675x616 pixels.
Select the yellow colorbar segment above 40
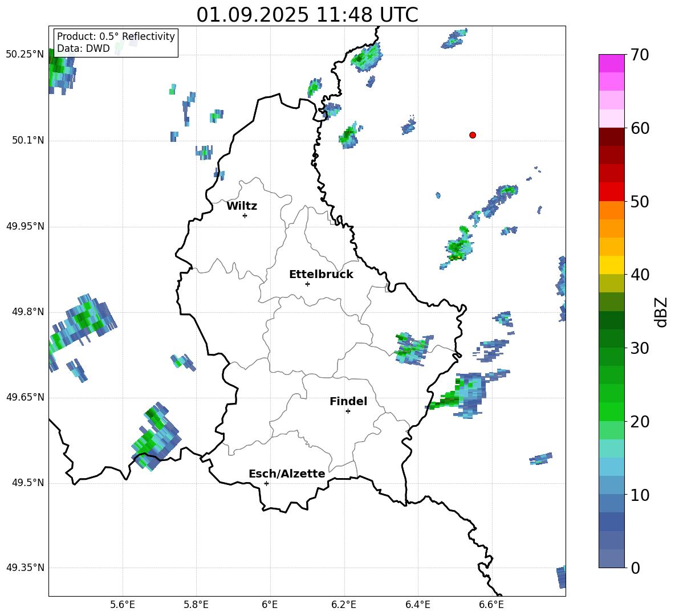tap(612, 265)
